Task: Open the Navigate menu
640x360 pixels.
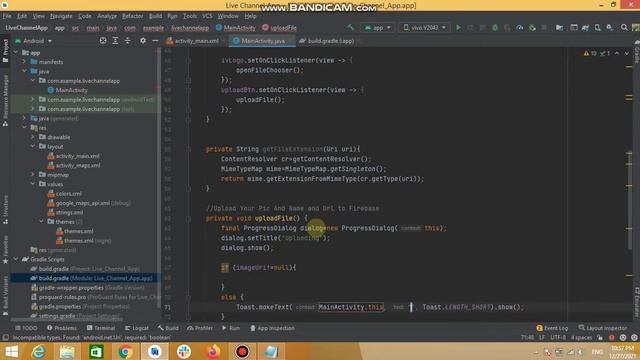Action: [x=61, y=16]
